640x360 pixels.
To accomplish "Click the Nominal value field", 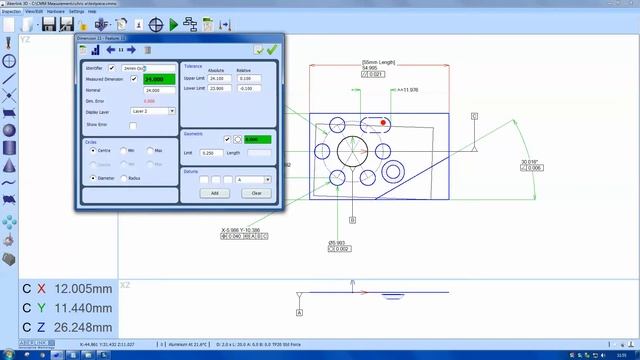I will tap(160, 90).
